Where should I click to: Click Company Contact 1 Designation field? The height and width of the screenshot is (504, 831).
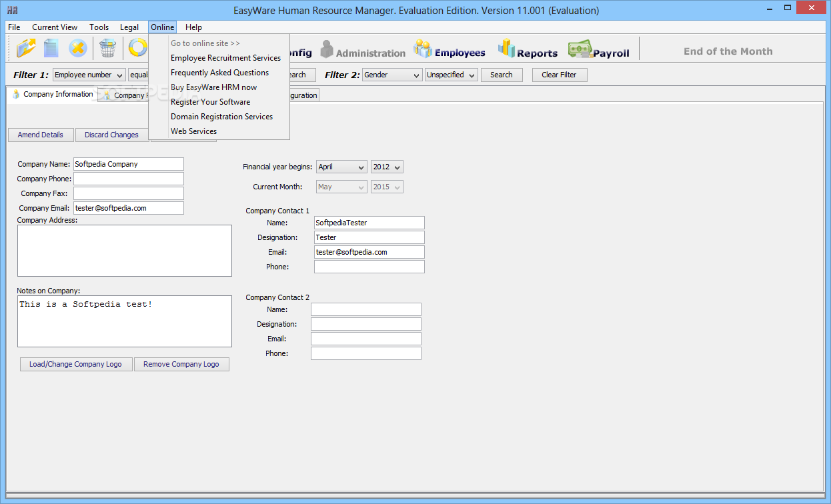pos(369,237)
